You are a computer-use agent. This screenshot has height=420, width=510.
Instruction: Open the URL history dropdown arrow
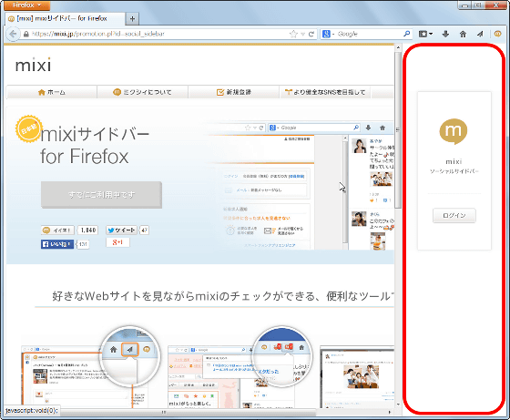(x=302, y=34)
